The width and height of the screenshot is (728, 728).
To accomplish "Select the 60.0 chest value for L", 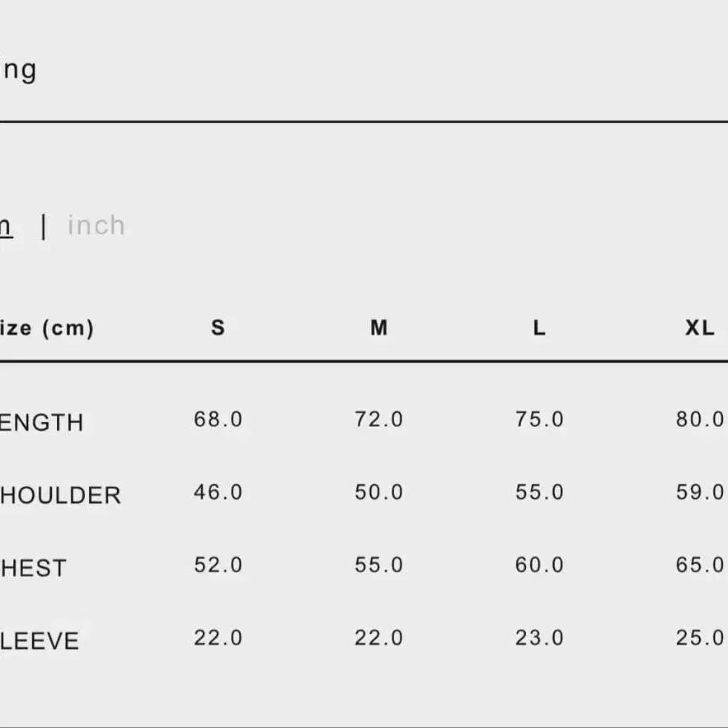I will 539,565.
